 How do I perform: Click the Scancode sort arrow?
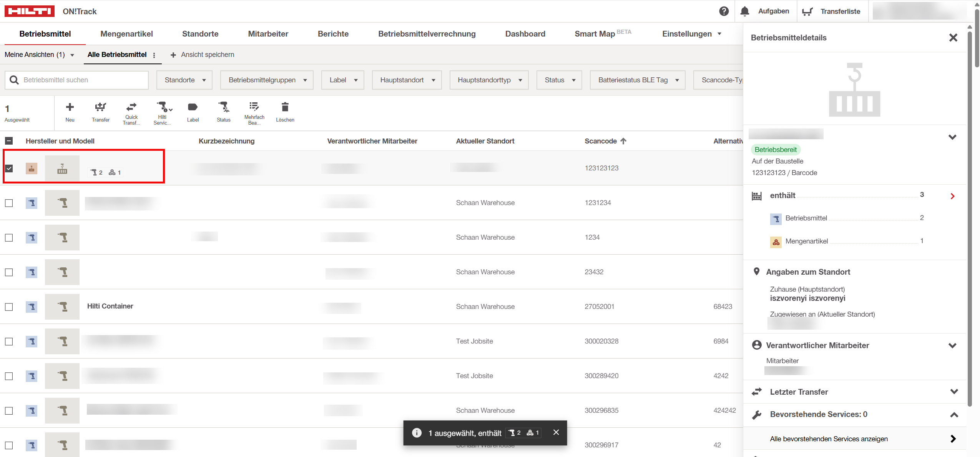click(623, 141)
